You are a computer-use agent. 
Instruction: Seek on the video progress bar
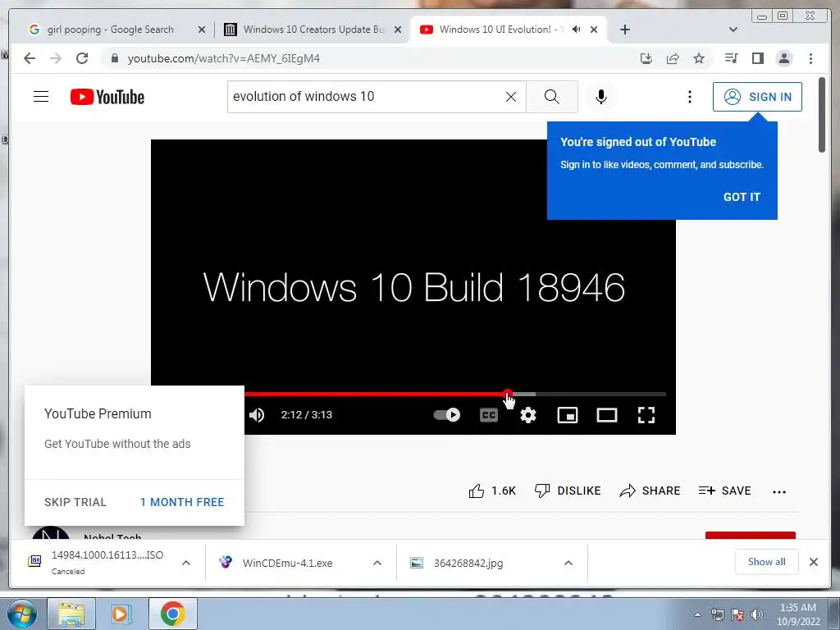click(x=455, y=395)
